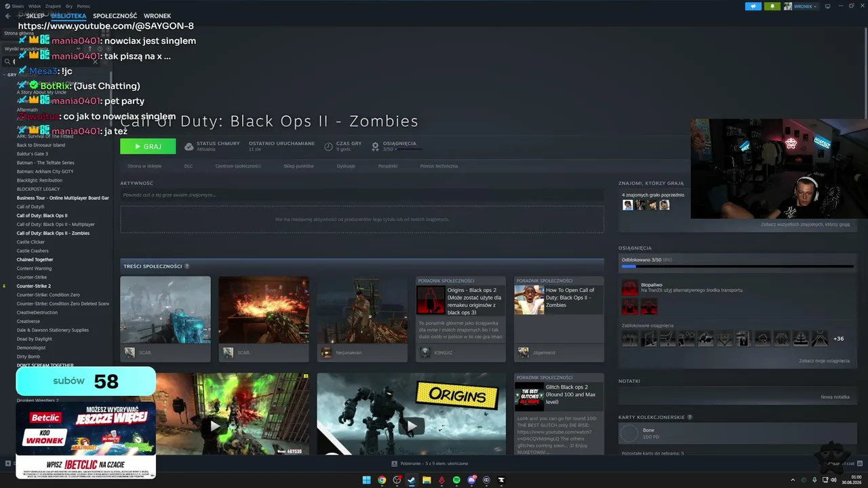Show info for Karty kolekcjonerskie
This screenshot has height=488, width=868.
pos(690,417)
